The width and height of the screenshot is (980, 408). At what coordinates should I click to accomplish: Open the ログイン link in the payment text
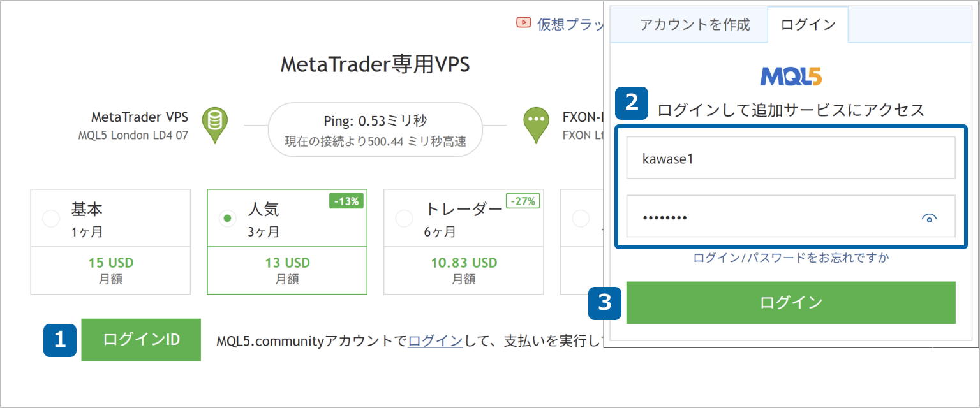436,340
